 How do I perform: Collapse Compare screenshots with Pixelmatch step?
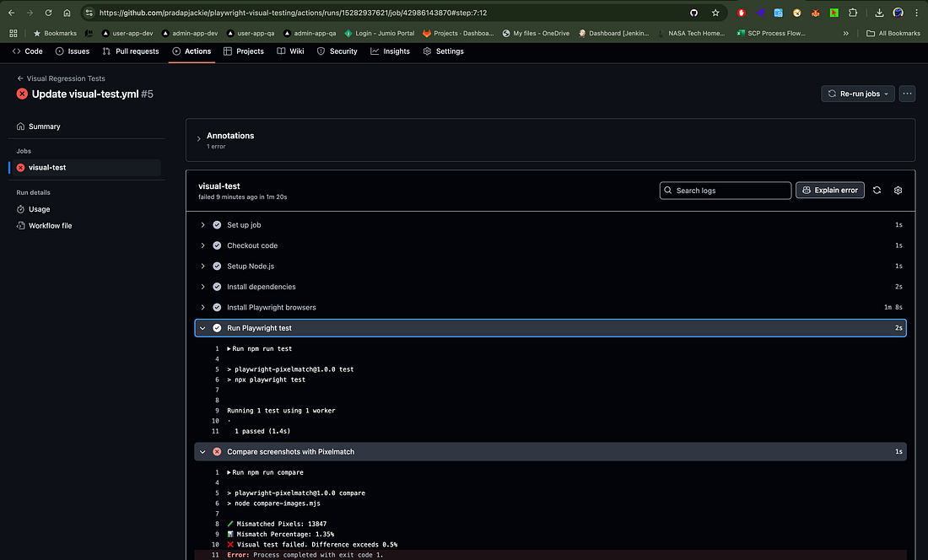[203, 452]
